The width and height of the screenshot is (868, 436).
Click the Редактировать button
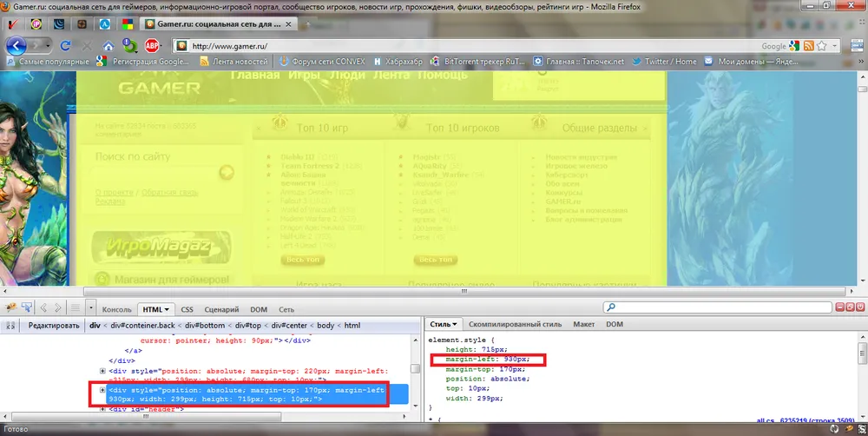pos(53,325)
